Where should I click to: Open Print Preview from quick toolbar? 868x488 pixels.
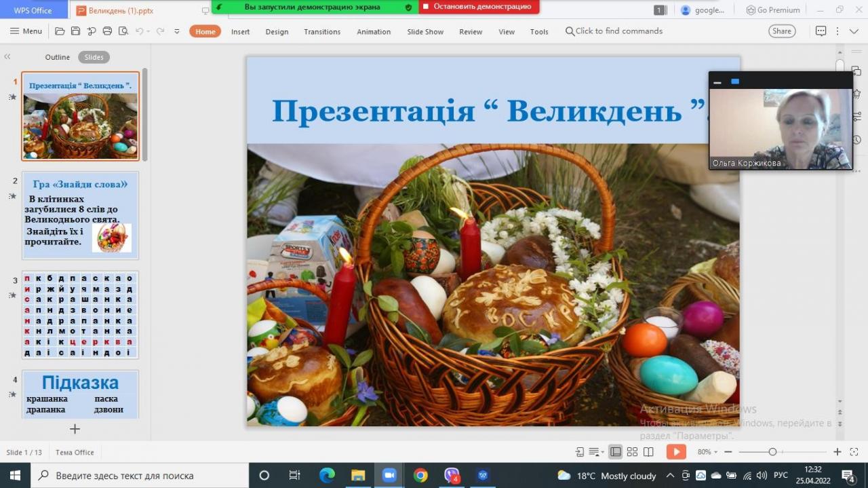123,31
